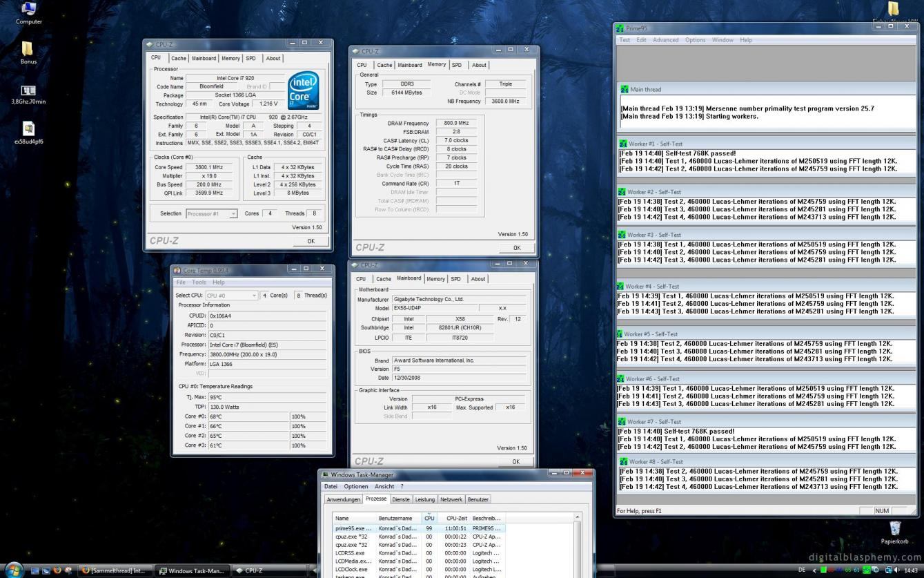Click the Worker #8 Self-Test window icon
Viewport: 924px width, 578px height.
(624, 461)
